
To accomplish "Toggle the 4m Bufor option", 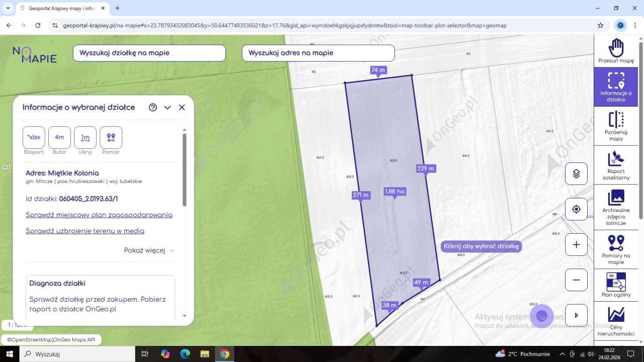I will click(x=59, y=137).
